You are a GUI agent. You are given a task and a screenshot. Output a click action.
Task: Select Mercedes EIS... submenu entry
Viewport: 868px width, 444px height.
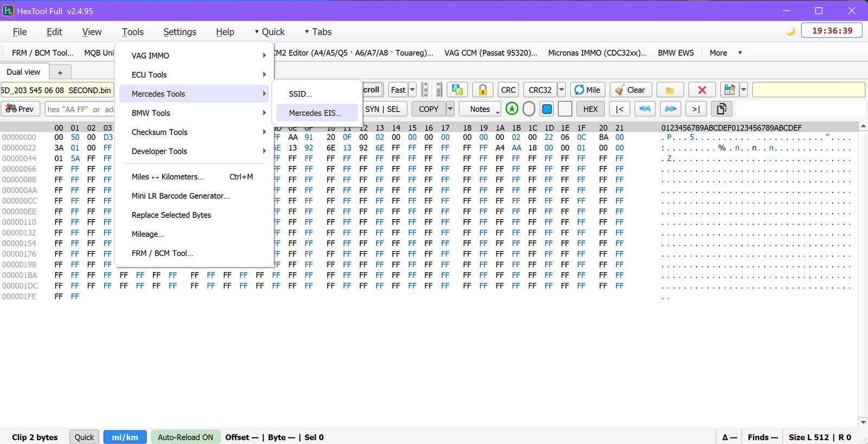[316, 113]
